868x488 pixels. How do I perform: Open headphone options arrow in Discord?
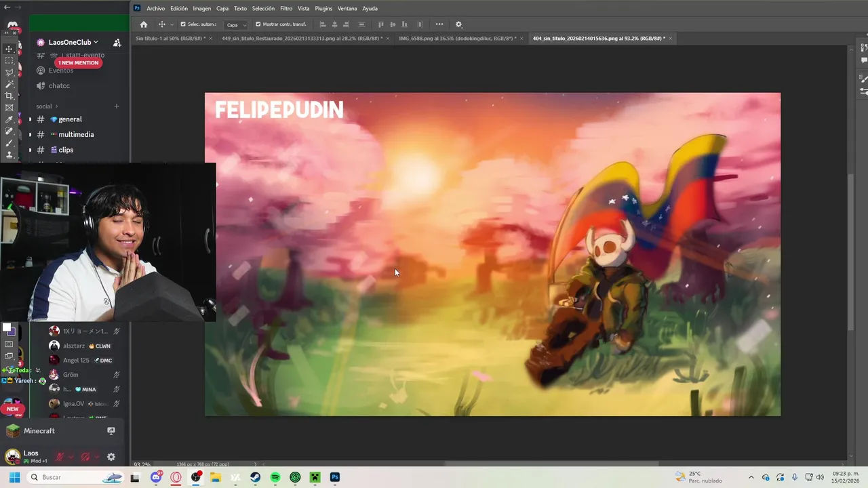click(96, 457)
